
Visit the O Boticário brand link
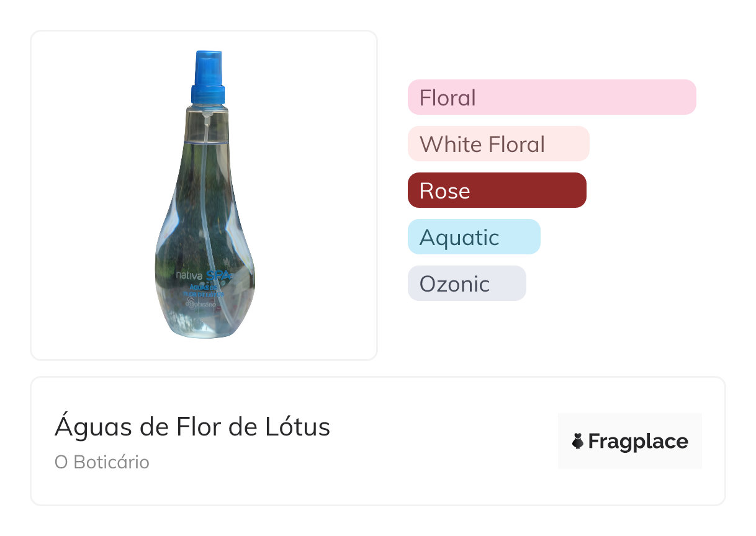pos(102,463)
